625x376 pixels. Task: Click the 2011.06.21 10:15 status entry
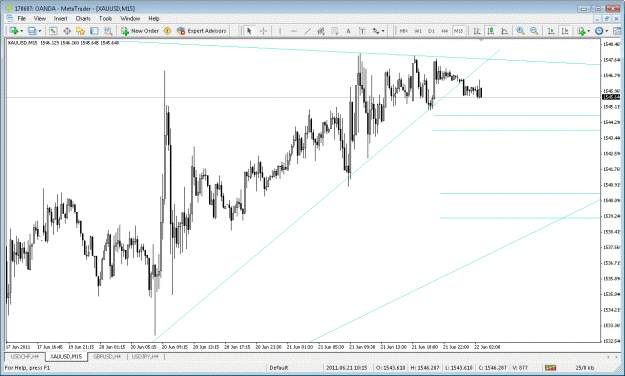(x=346, y=368)
